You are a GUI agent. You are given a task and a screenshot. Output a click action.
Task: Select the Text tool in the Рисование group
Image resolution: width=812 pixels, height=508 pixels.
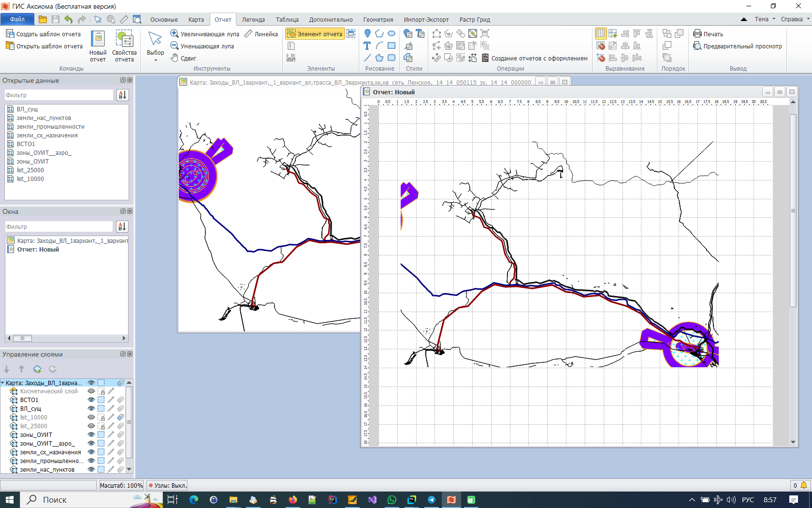[x=367, y=46]
